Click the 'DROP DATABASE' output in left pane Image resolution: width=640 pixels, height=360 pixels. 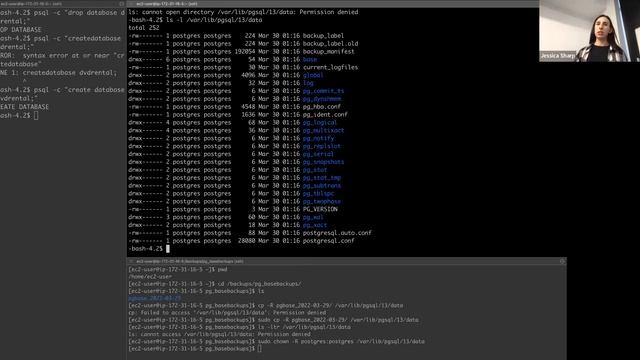[x=20, y=30]
